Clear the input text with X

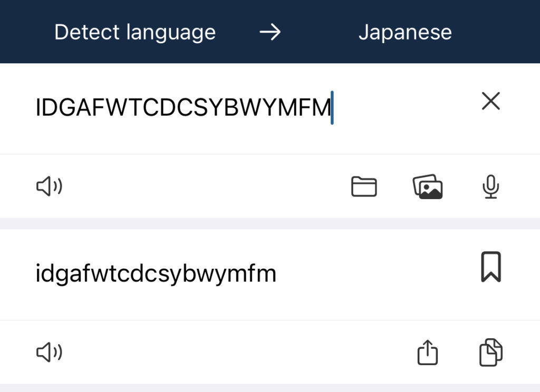(491, 101)
